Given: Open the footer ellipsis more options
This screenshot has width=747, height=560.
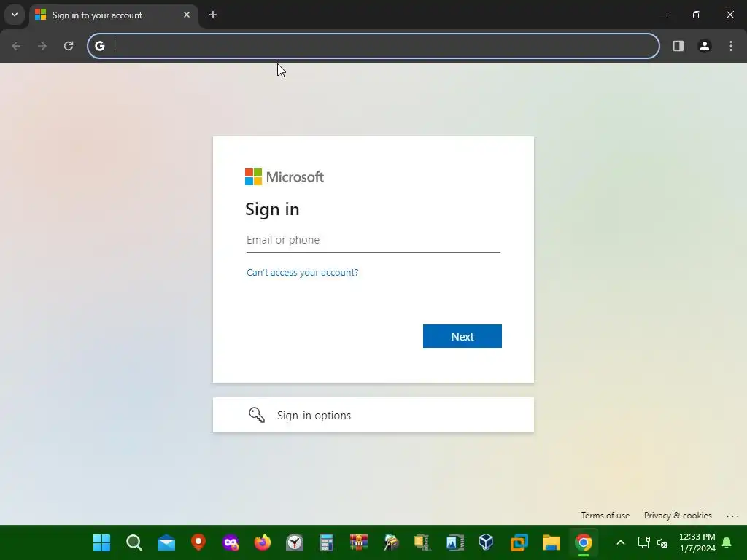Looking at the screenshot, I should coord(732,516).
